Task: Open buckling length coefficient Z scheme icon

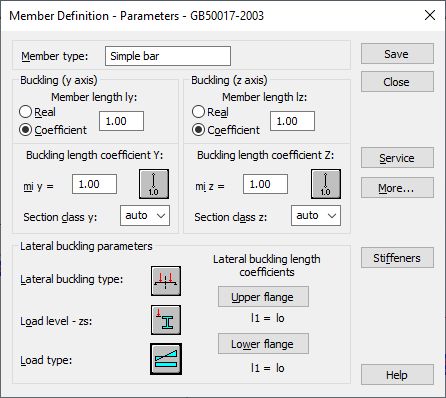Action: point(326,184)
